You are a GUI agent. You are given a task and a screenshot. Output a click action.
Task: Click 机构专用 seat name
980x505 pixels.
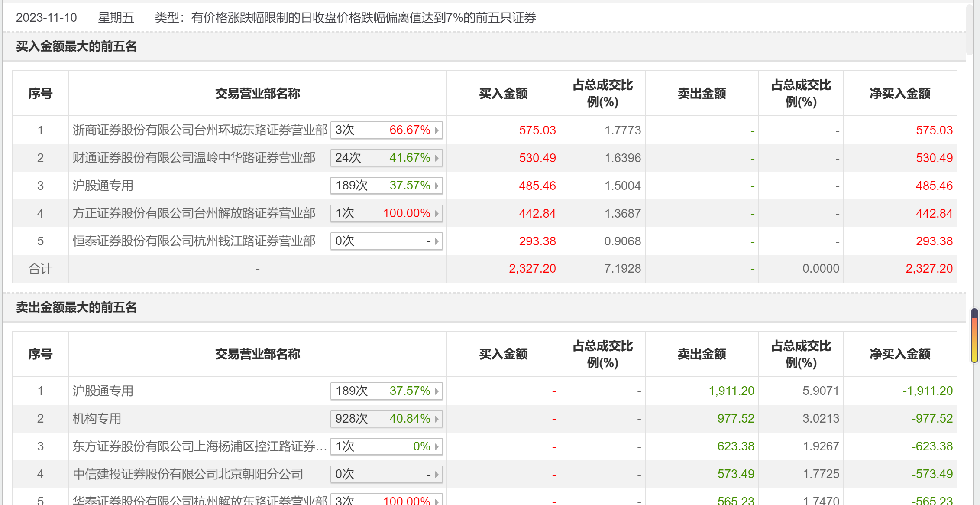[x=97, y=419]
